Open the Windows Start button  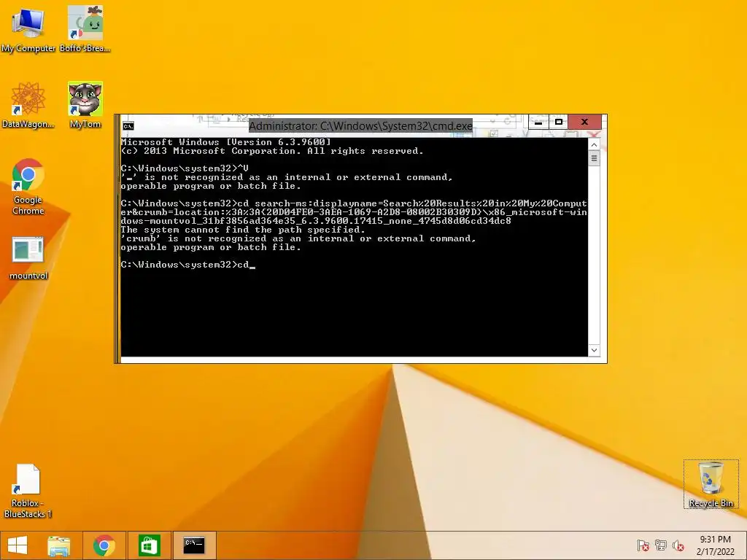18,545
